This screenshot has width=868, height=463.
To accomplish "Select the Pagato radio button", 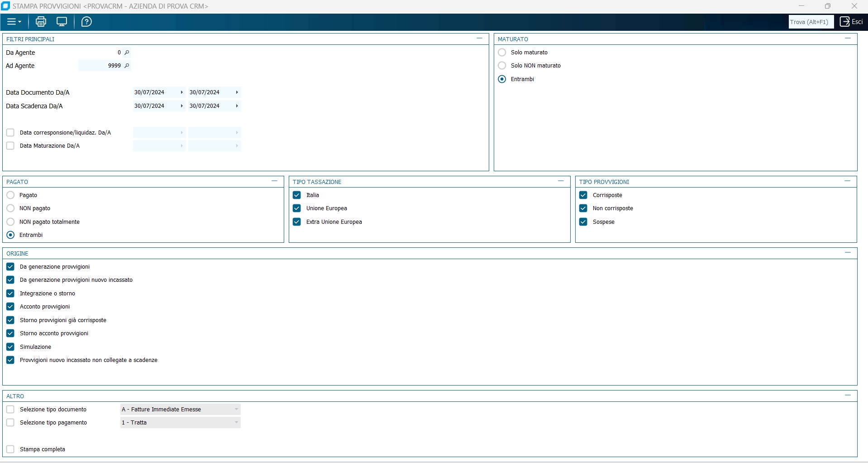I will [10, 195].
